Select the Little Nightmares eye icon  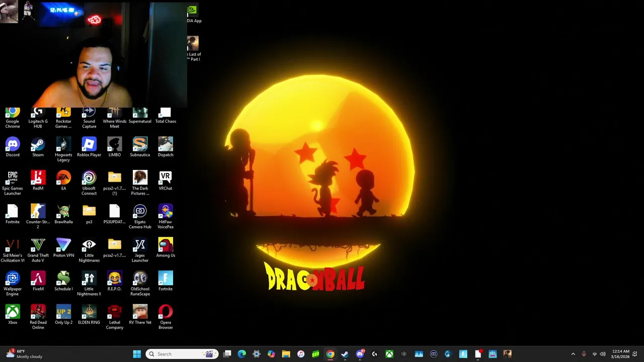point(89,250)
